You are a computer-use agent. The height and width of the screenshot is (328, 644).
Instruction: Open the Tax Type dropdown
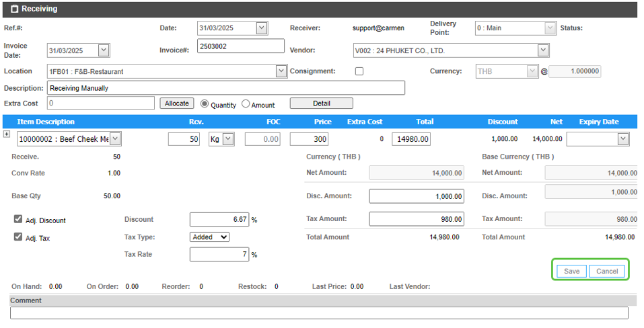pos(209,237)
